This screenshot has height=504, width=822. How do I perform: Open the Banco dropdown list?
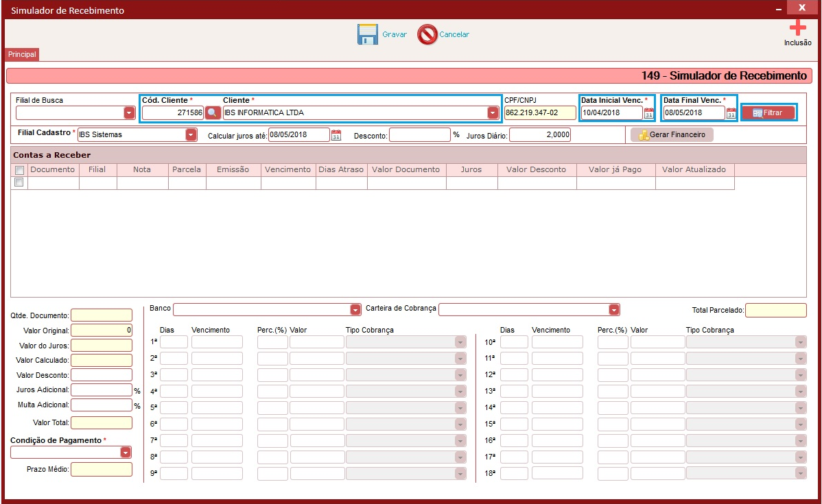tap(355, 310)
